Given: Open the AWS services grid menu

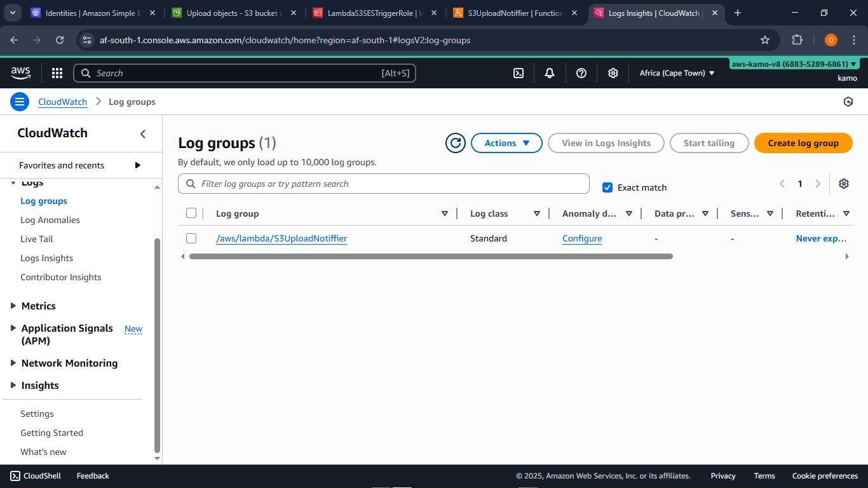Looking at the screenshot, I should (57, 73).
